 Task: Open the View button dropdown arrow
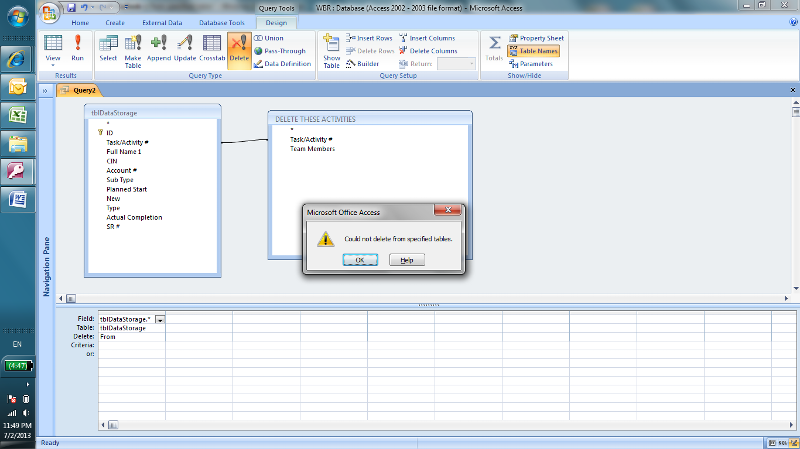pyautogui.click(x=53, y=65)
